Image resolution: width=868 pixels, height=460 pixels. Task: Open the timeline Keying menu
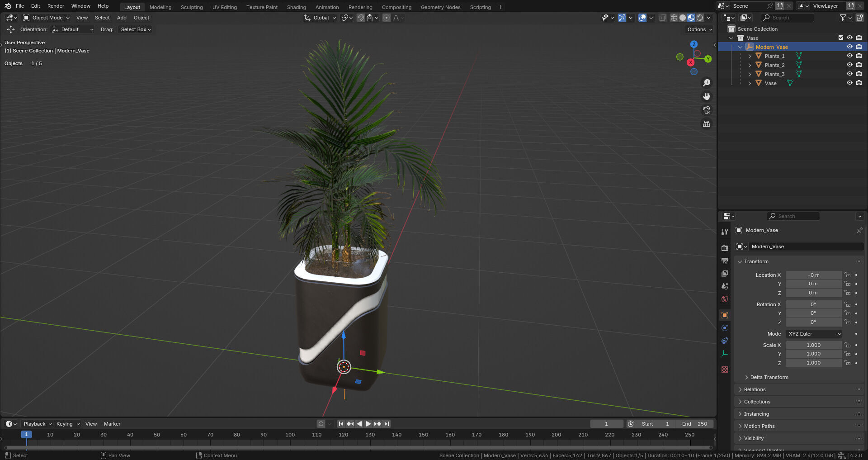[68, 424]
